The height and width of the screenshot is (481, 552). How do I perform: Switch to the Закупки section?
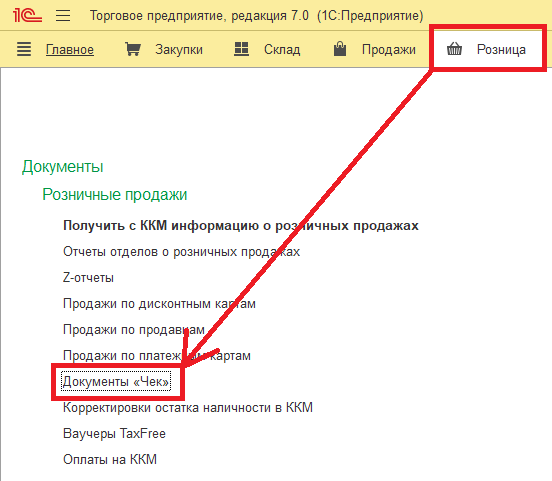179,50
